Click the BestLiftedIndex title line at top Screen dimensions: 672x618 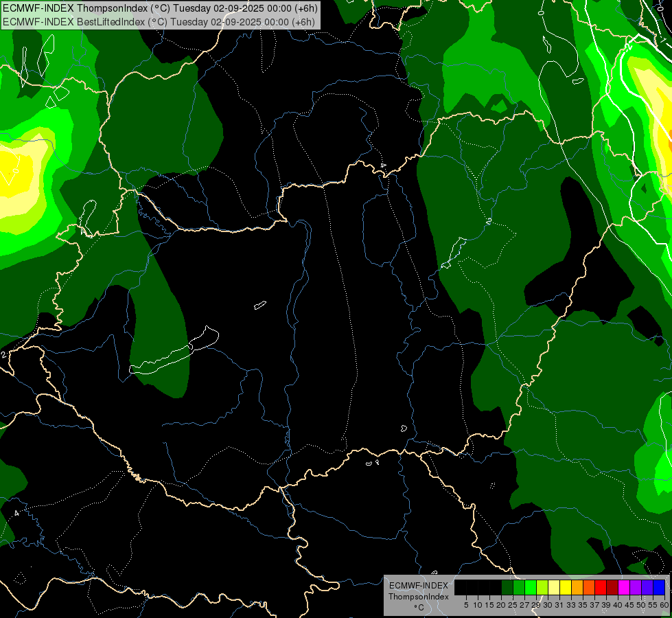coord(159,22)
